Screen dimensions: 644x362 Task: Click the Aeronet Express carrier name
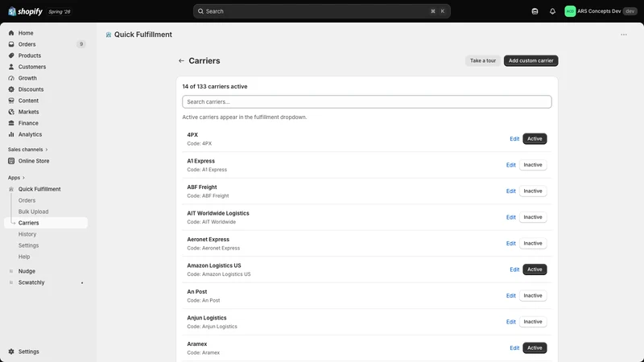[x=208, y=240]
